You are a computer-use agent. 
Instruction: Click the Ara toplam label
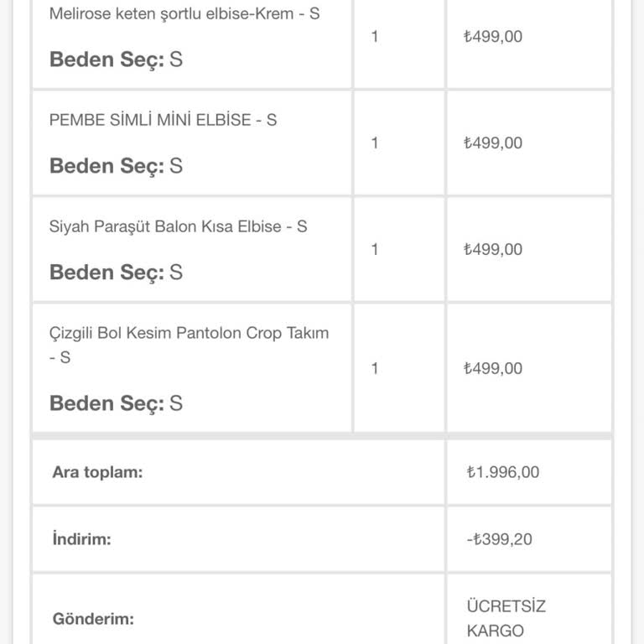(97, 472)
